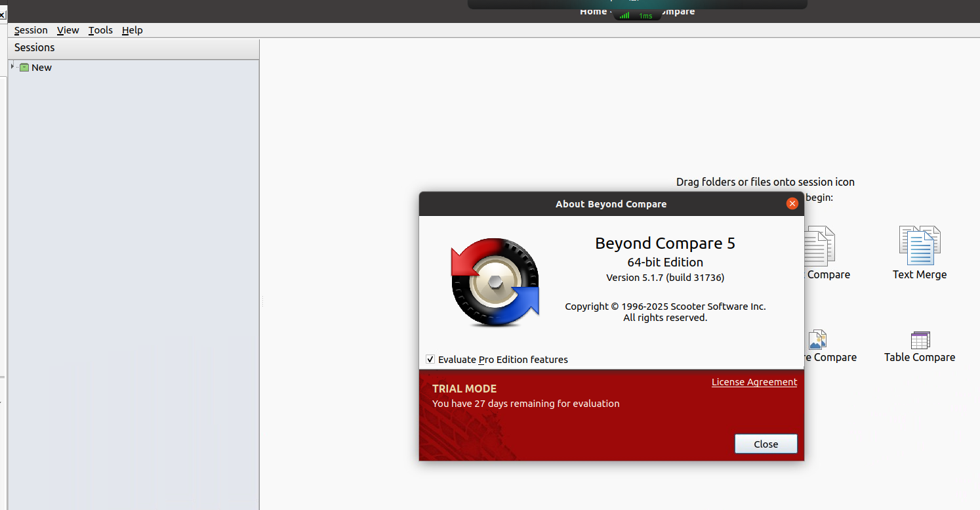Screen dimensions: 980x510
Task: Open the View menu
Action: [x=68, y=30]
